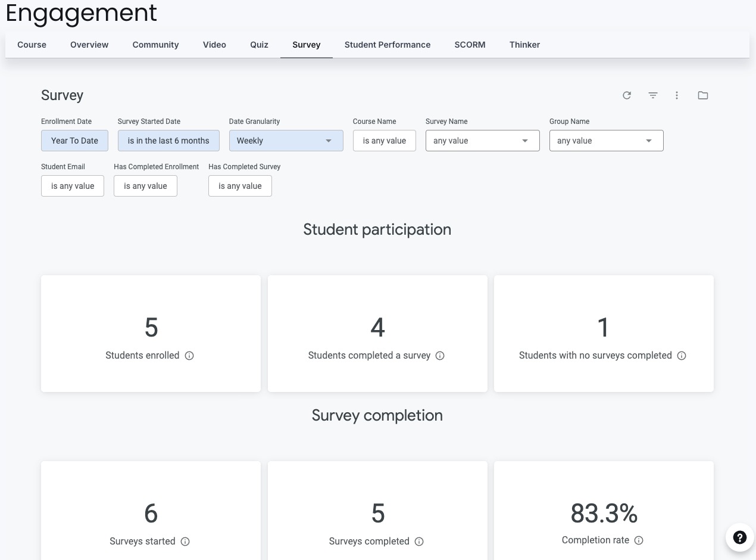This screenshot has height=560, width=756.
Task: Open info icon next to Completion rate
Action: (x=638, y=540)
